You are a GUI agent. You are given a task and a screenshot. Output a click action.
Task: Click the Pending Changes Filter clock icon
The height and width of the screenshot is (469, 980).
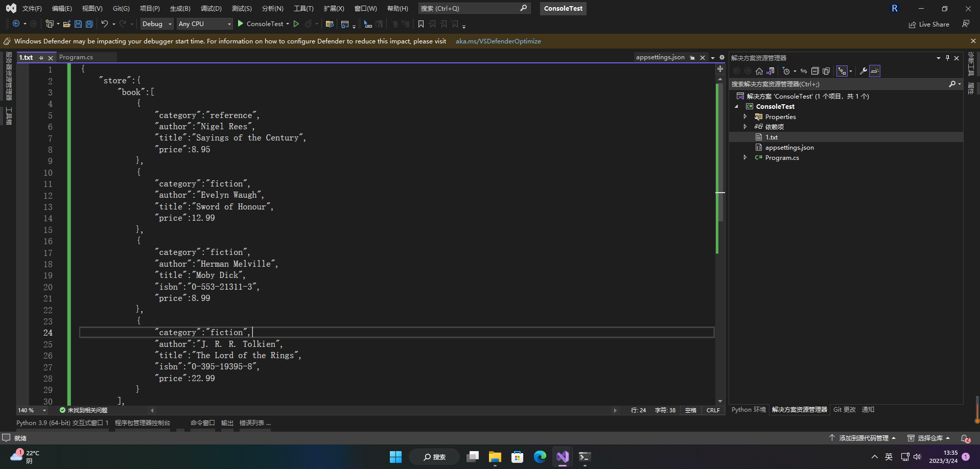pyautogui.click(x=786, y=71)
